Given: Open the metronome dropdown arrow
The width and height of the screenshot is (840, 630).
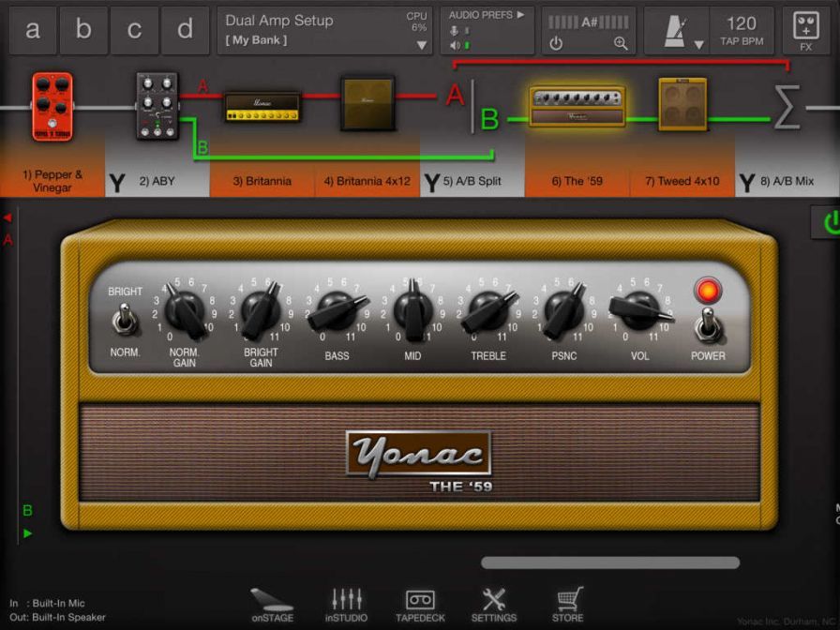Looking at the screenshot, I should [698, 45].
